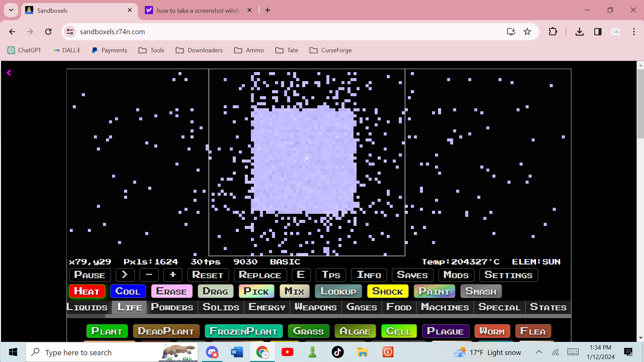Increase brush size with the plus button
The height and width of the screenshot is (362, 644).
click(x=173, y=275)
